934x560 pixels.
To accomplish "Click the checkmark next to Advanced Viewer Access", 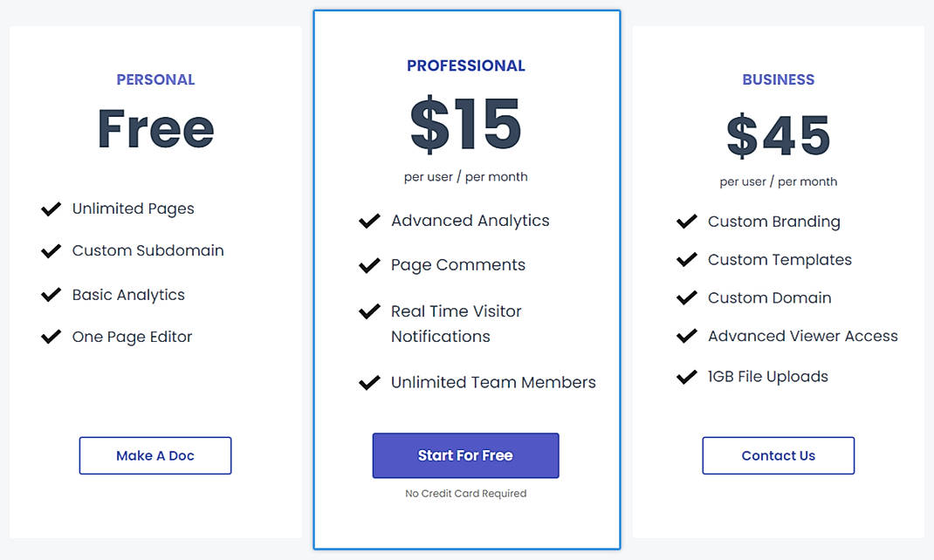I will [x=686, y=336].
